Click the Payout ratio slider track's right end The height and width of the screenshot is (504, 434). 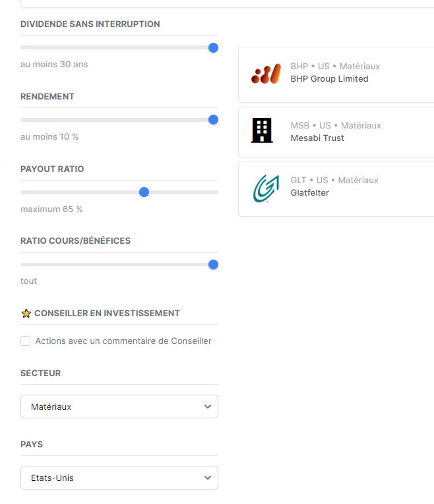pos(215,192)
